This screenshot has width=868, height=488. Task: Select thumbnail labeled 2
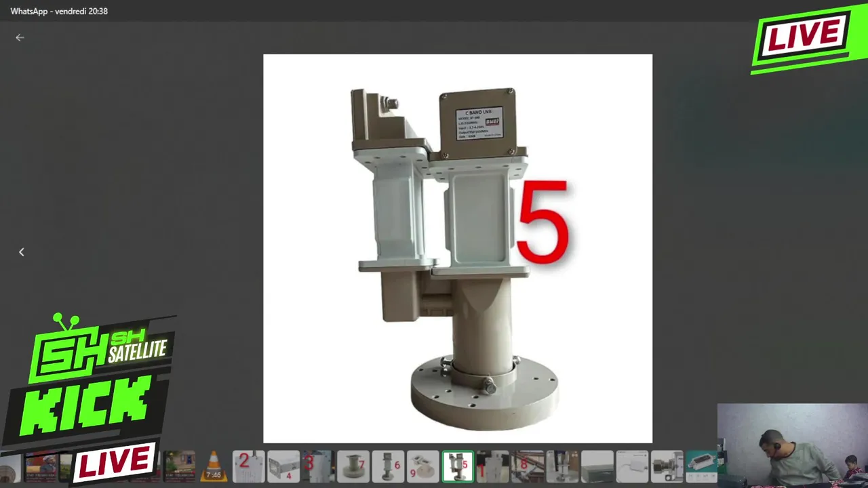click(x=249, y=466)
